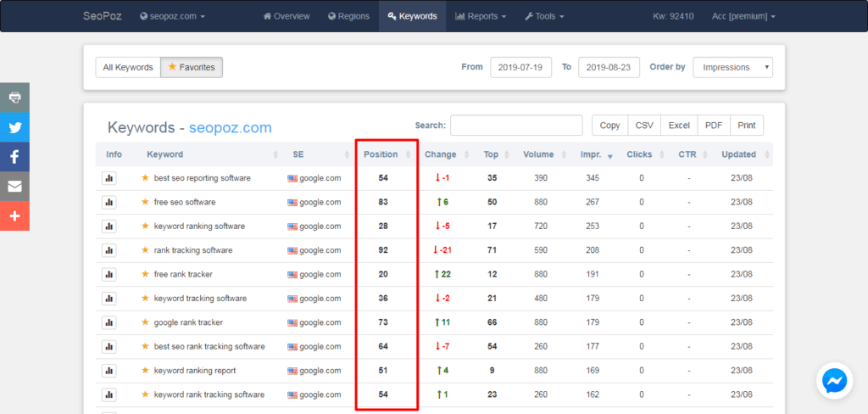Unfavorite star for free seo software
Screen dimensions: 868x414
coord(146,202)
